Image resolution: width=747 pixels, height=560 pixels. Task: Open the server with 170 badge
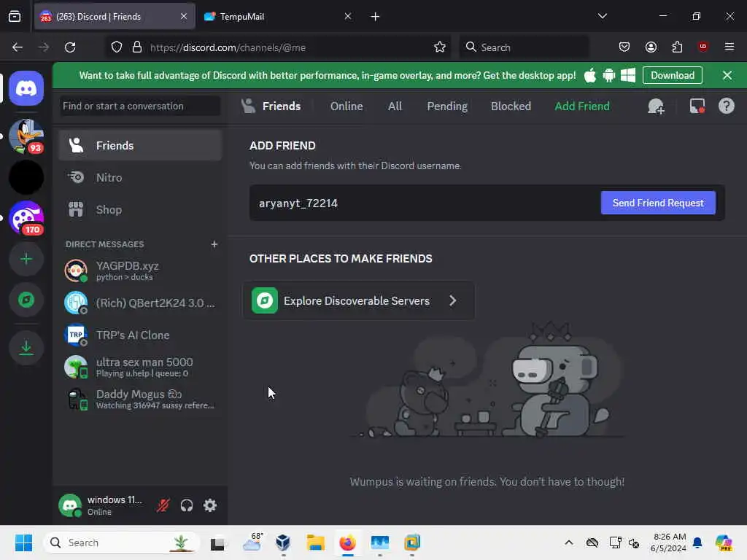[26, 218]
